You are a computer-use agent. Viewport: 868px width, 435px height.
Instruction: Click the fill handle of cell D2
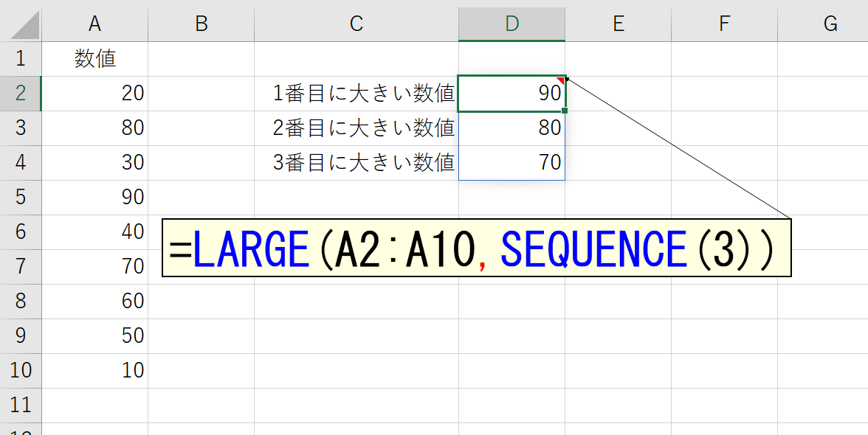(x=565, y=111)
